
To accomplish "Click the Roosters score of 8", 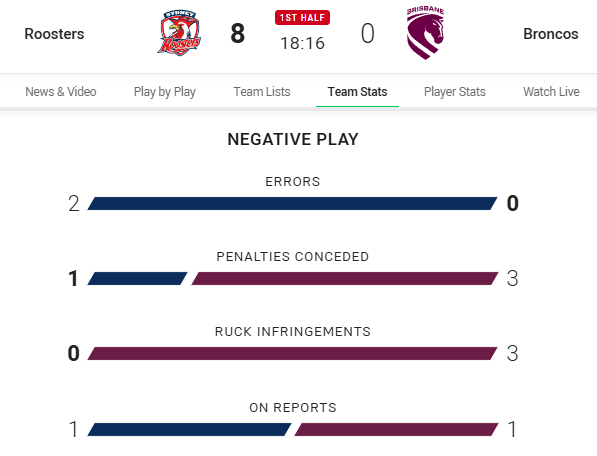I will pos(238,33).
